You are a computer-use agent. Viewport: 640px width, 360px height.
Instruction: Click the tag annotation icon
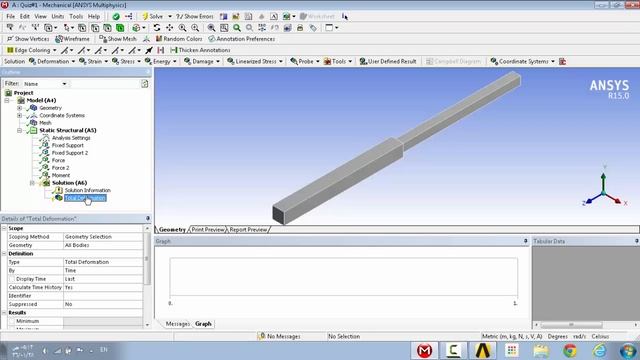point(313,28)
